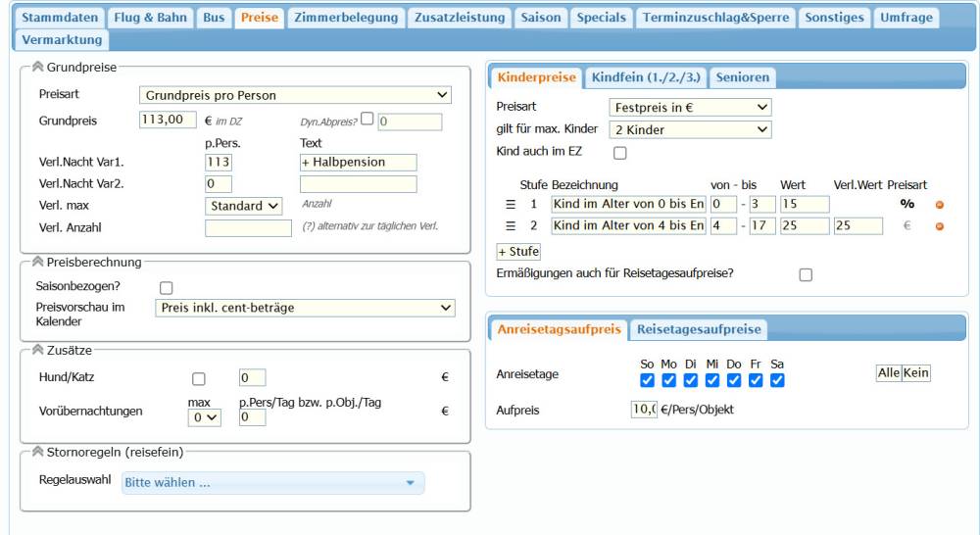Switch to the Reisetagesaufpreise tab
The width and height of the screenshot is (980, 535).
coord(699,329)
